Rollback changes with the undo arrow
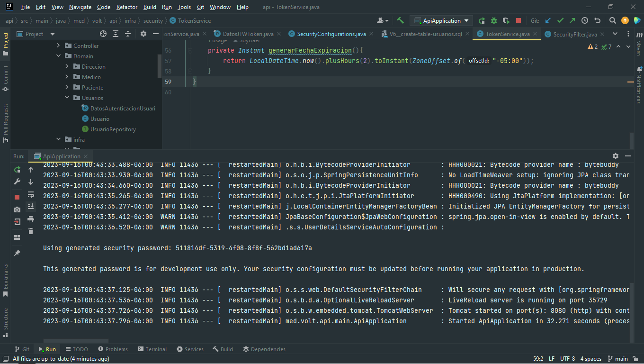The height and width of the screenshot is (364, 644). pyautogui.click(x=597, y=20)
